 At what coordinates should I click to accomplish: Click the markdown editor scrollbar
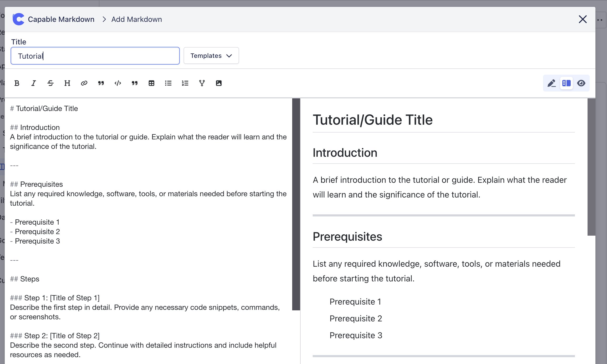click(296, 204)
